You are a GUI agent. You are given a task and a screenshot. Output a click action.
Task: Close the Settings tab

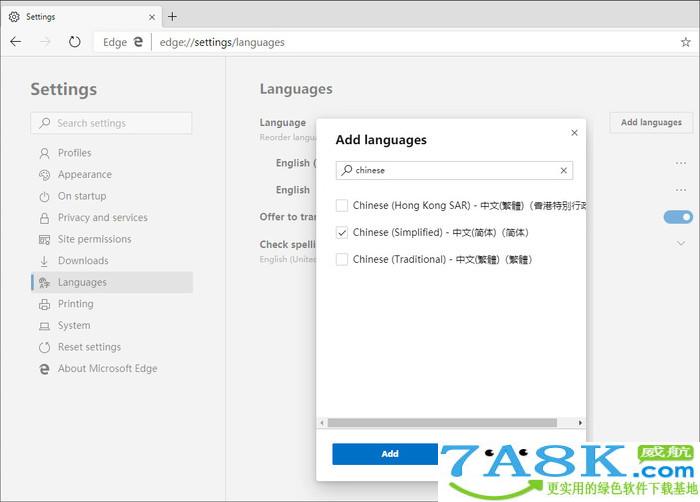152,17
